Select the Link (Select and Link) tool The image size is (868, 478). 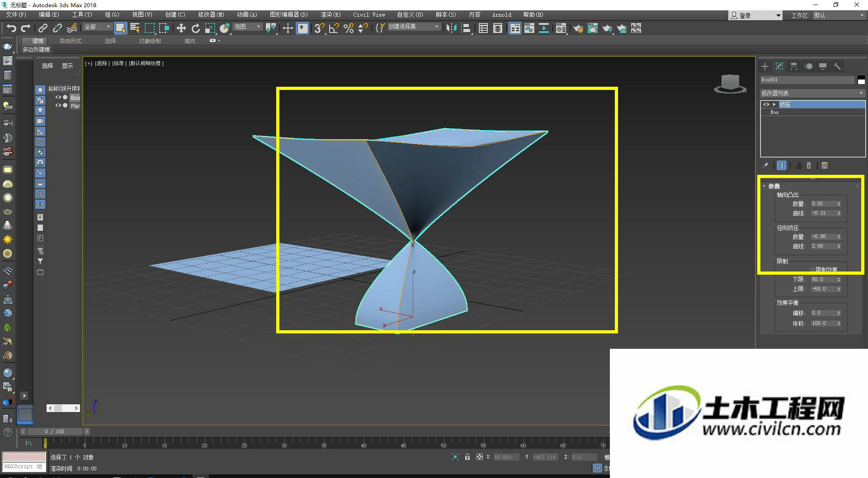click(x=42, y=28)
